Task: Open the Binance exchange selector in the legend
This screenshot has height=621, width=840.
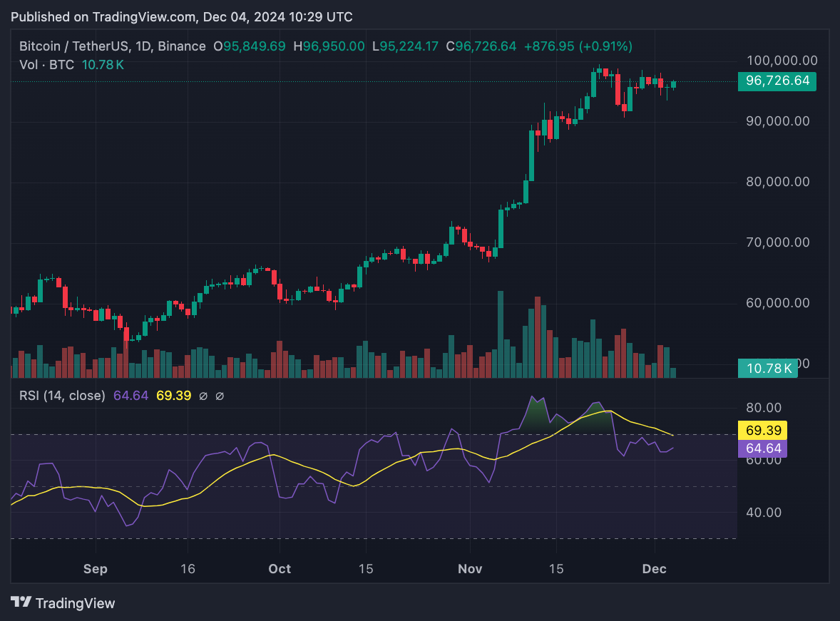Action: [x=183, y=46]
